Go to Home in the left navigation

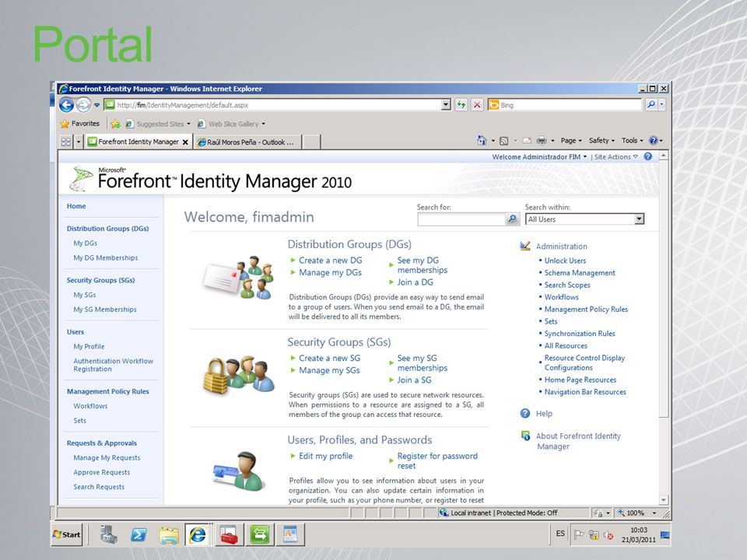[76, 206]
